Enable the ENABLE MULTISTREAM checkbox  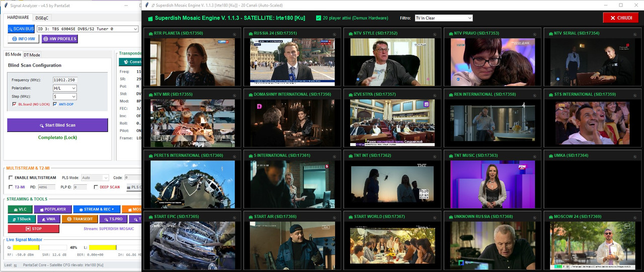[11, 178]
